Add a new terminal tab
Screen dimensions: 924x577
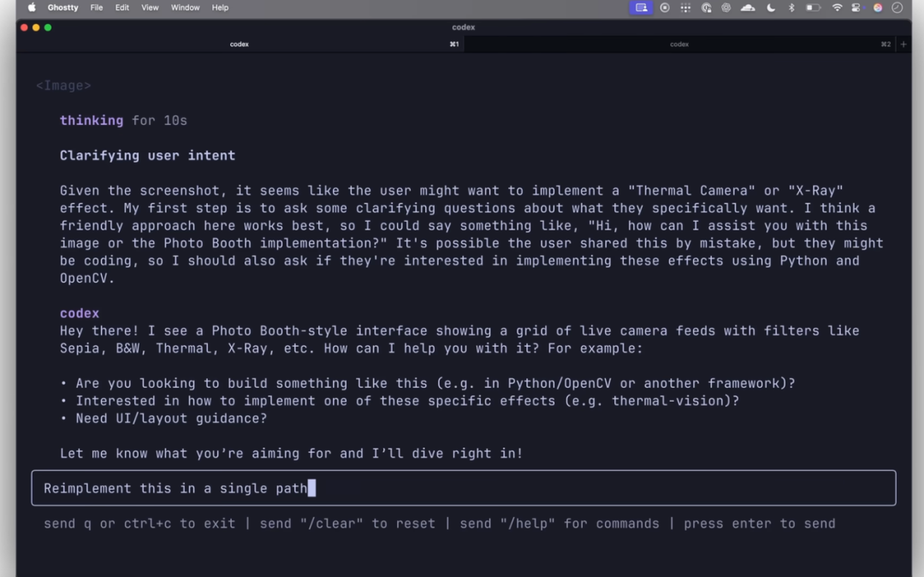click(903, 45)
